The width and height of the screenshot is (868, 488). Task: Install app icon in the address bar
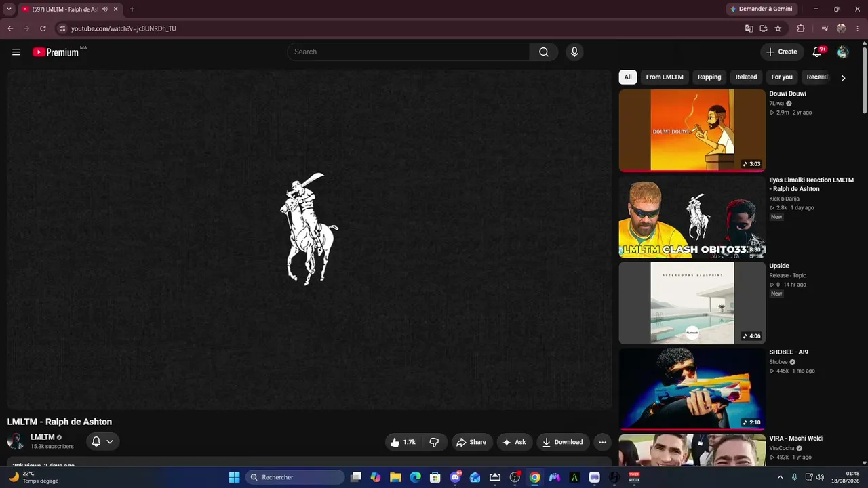[x=764, y=28]
